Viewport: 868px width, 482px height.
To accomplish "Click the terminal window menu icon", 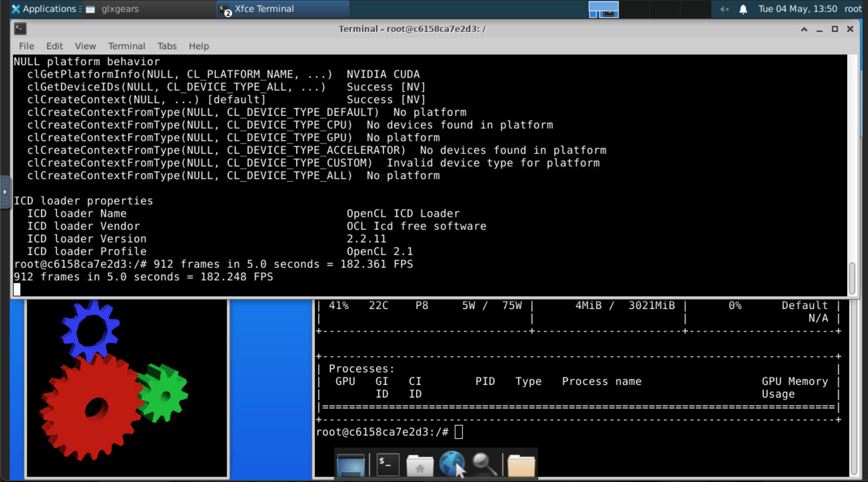I will click(20, 29).
